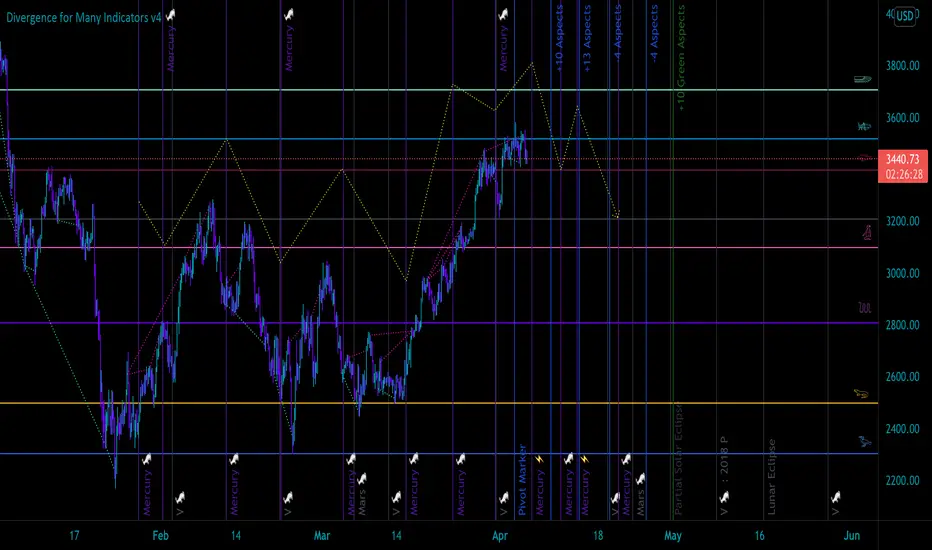Click the 18 date label on the time axis

point(598,535)
